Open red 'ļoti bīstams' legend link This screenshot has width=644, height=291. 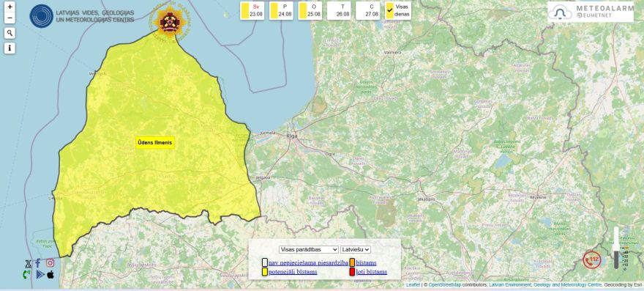click(372, 272)
